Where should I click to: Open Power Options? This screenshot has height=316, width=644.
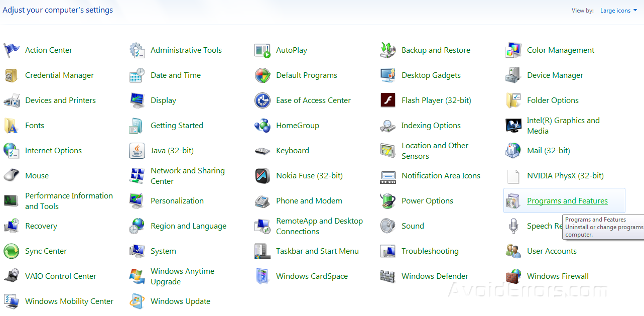(426, 200)
